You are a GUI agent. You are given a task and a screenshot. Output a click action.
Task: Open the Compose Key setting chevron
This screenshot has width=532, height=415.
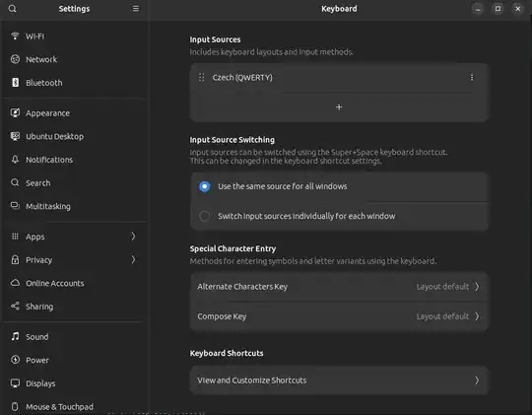point(477,316)
